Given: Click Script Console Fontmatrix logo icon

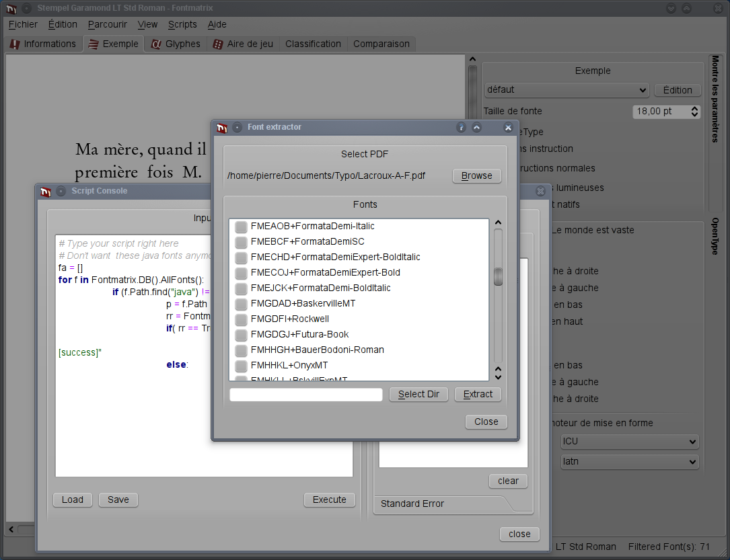Looking at the screenshot, I should [x=46, y=192].
